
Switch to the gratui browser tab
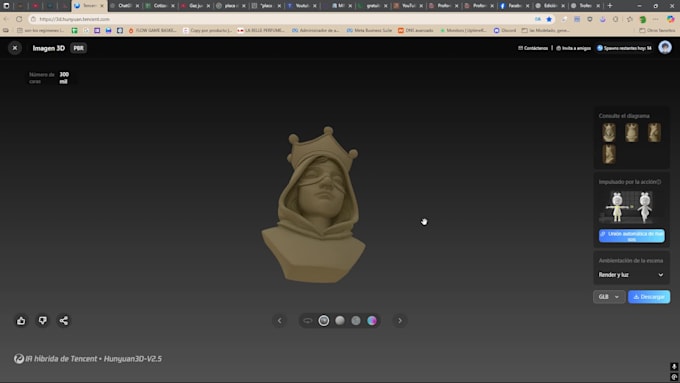coord(373,6)
